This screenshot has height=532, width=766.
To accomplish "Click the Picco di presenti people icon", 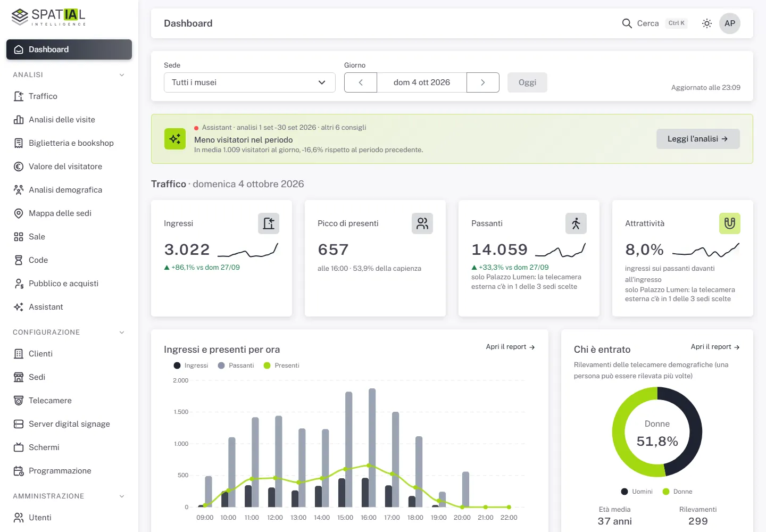I will [x=422, y=223].
